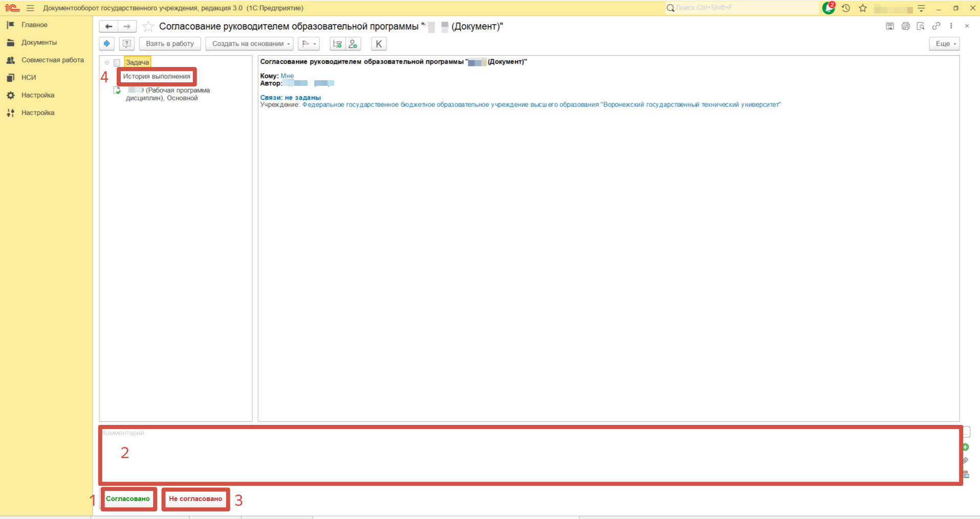Expand the Еще menu
Screen dimensions: 980x519
944,44
